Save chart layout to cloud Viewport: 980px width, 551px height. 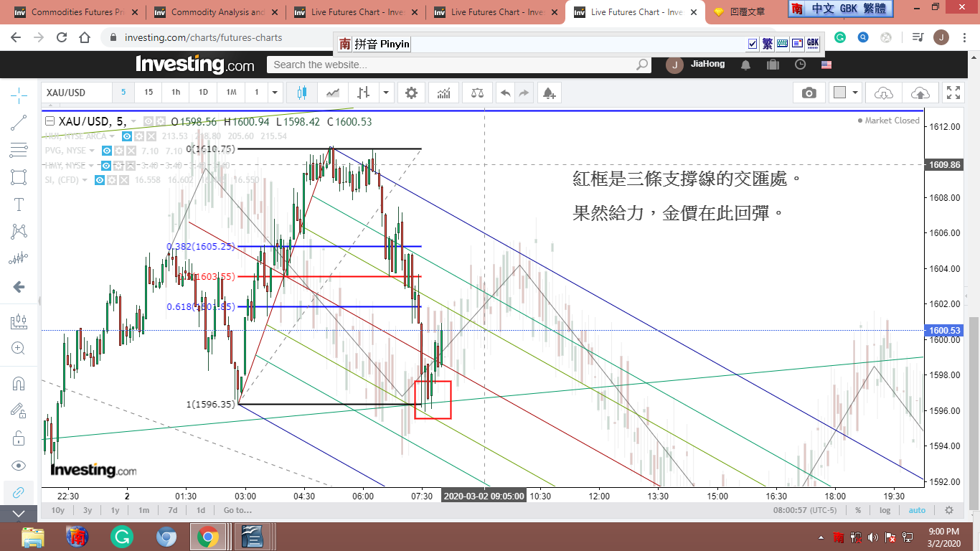[920, 93]
